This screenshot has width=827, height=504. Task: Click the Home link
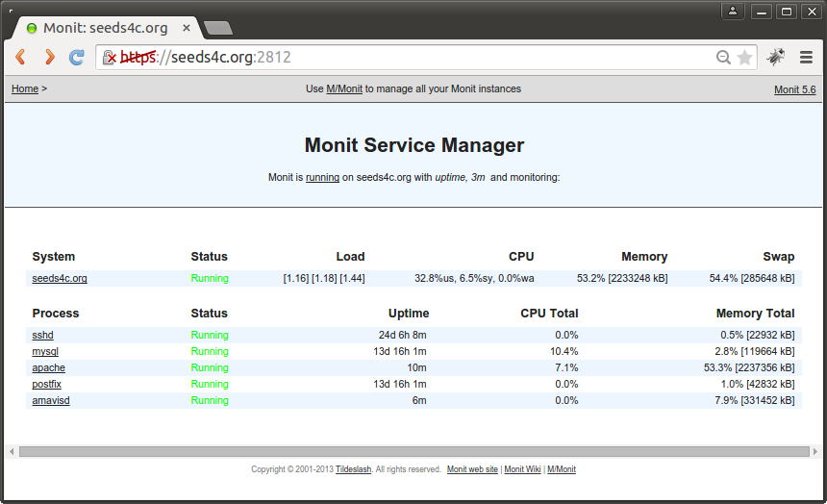point(25,89)
